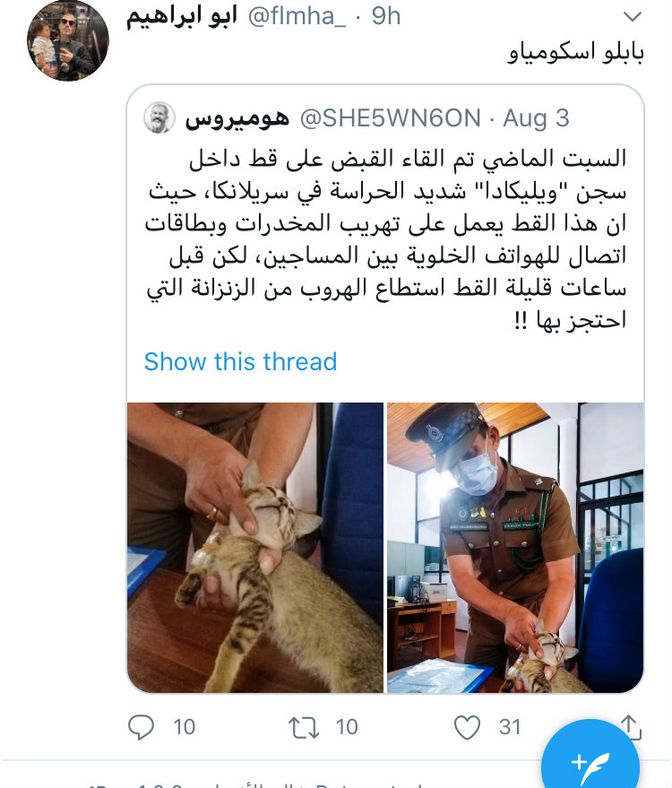
Task: Open the like count 31
Action: pyautogui.click(x=510, y=727)
